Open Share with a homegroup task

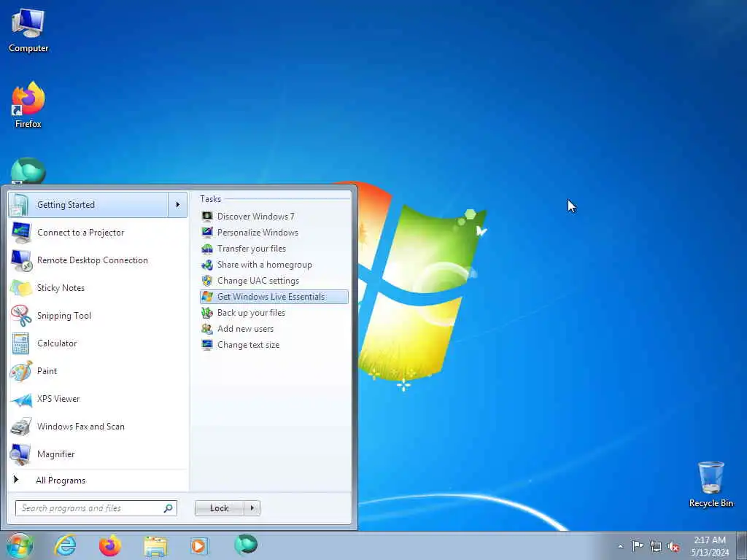[274, 265]
